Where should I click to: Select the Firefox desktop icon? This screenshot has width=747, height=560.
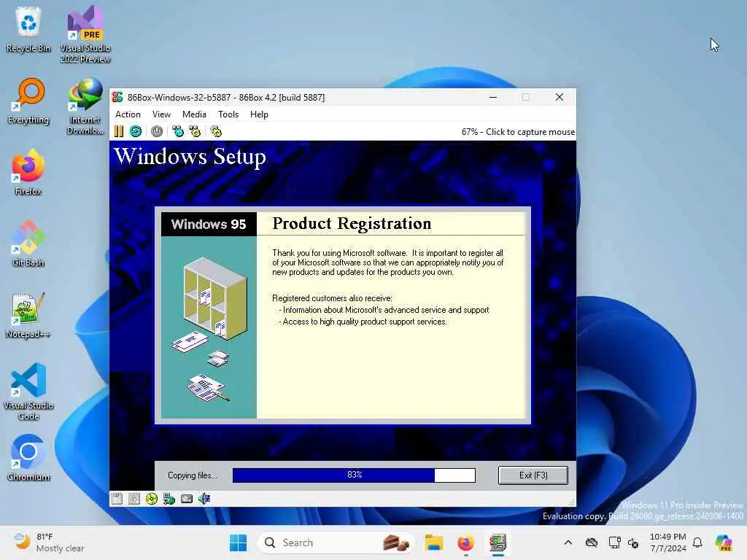28,172
